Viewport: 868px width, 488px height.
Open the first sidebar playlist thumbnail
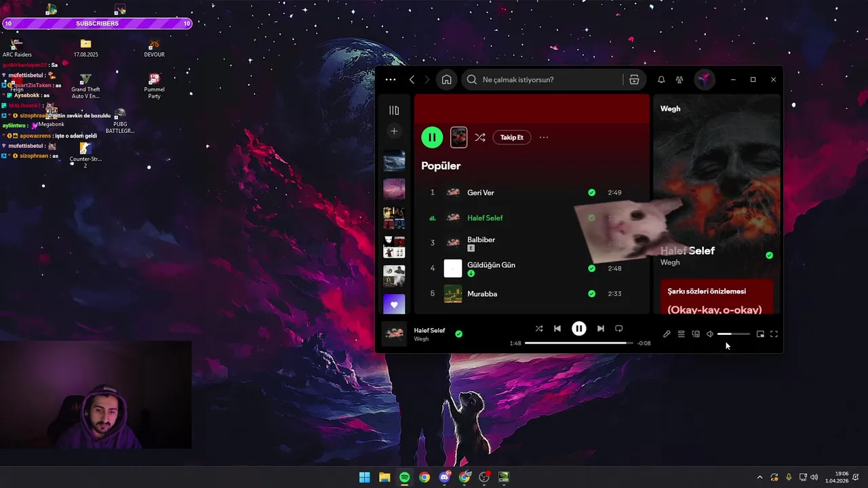click(x=394, y=161)
